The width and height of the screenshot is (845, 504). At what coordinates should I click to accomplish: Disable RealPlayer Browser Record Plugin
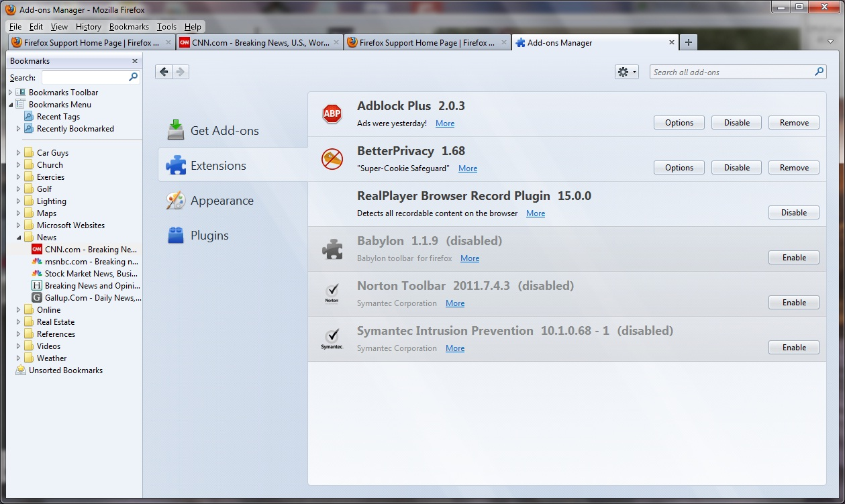(x=794, y=213)
